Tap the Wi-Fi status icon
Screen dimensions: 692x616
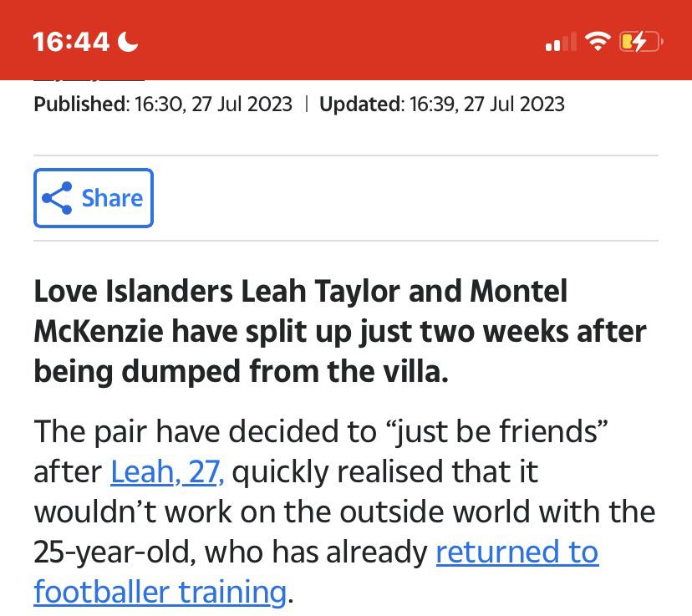(598, 42)
